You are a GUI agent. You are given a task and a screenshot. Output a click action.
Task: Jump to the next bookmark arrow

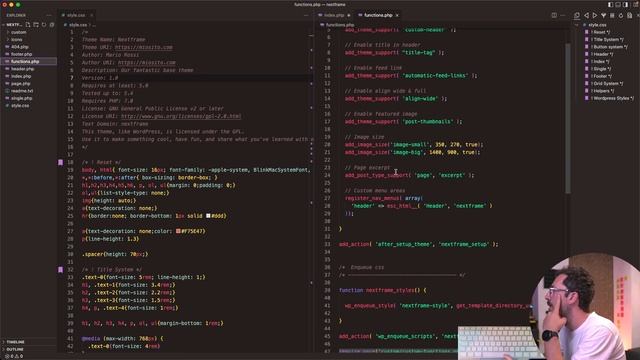coord(595,15)
